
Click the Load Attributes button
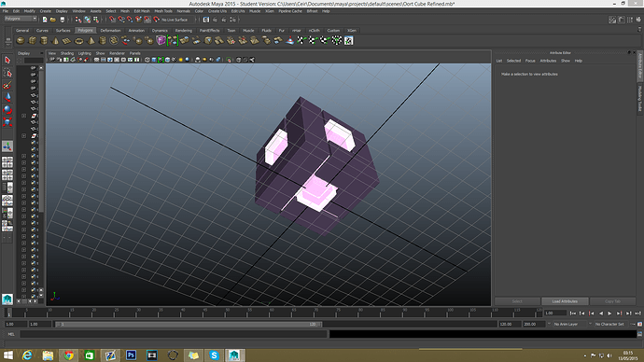pyautogui.click(x=565, y=301)
